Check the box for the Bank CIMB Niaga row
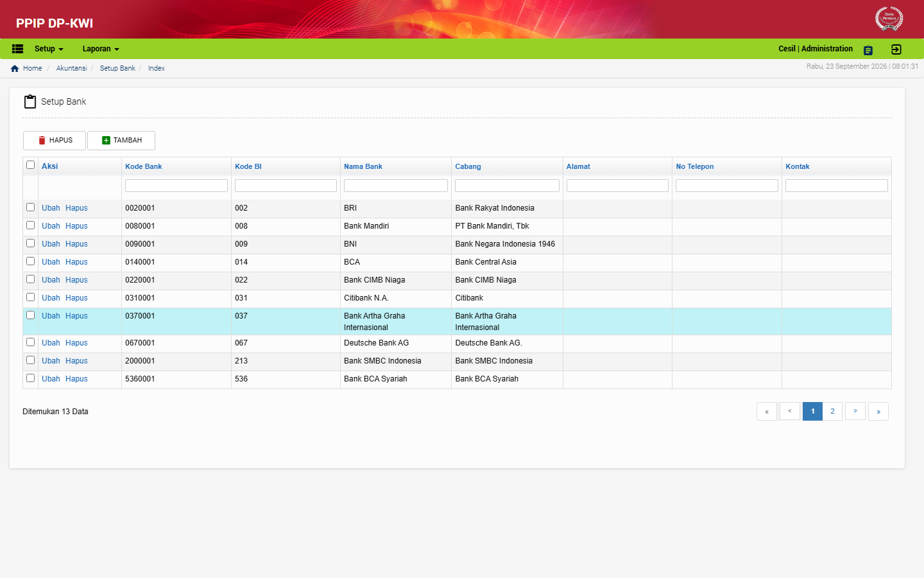Viewport: 924px width, 578px height. click(x=30, y=279)
